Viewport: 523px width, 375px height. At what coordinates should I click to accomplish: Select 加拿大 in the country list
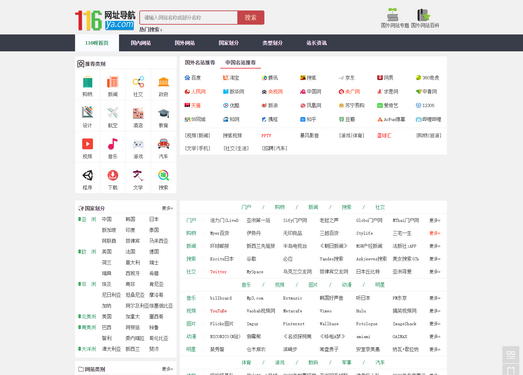pyautogui.click(x=133, y=316)
